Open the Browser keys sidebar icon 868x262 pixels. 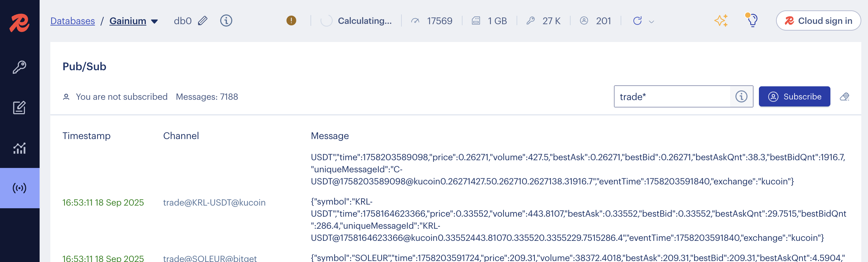coord(19,67)
